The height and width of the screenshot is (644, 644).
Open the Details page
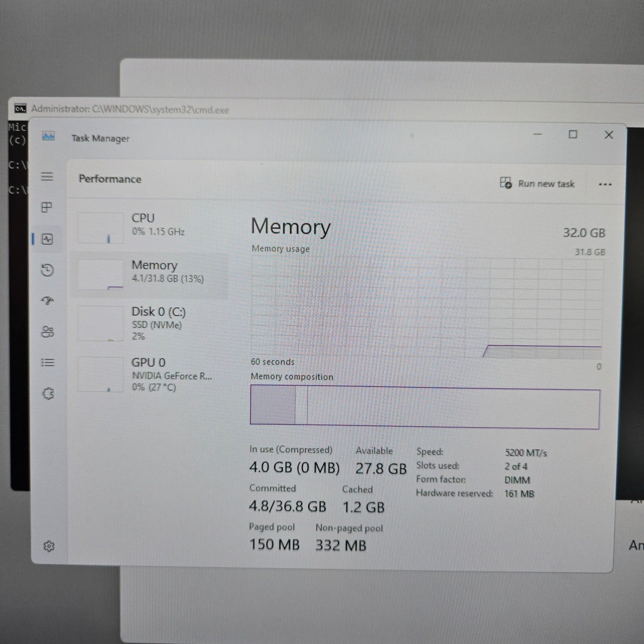point(47,363)
